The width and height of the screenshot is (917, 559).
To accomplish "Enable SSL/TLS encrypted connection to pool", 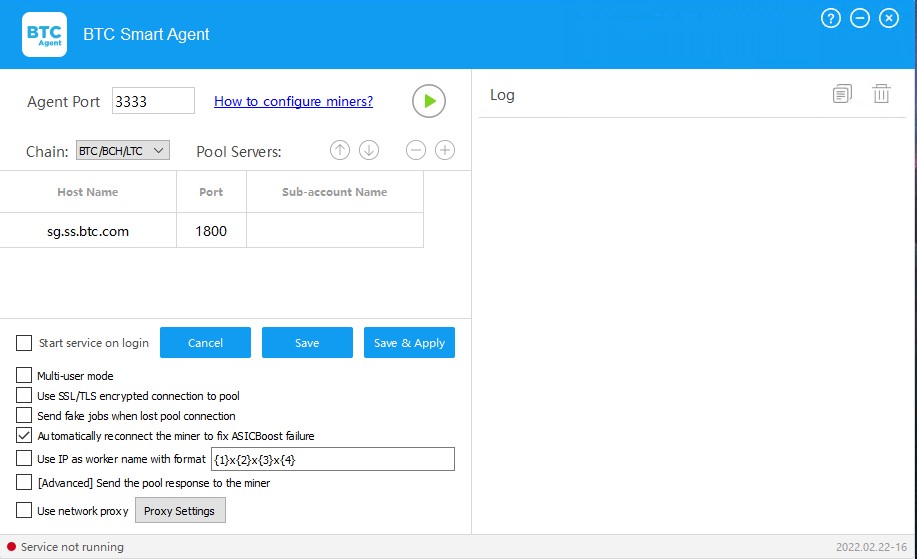I will tap(24, 395).
